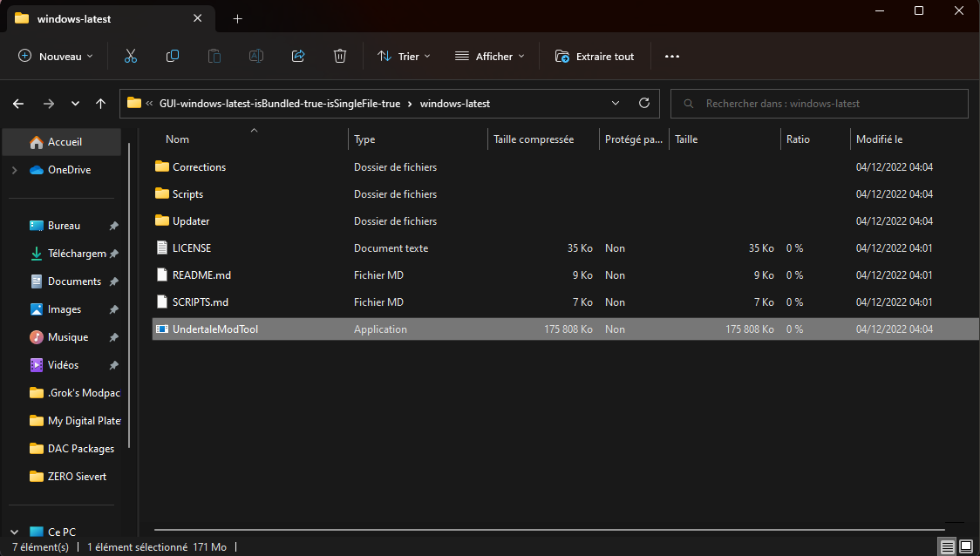Unpin Images using its pin icon
This screenshot has height=556, width=980.
point(113,310)
